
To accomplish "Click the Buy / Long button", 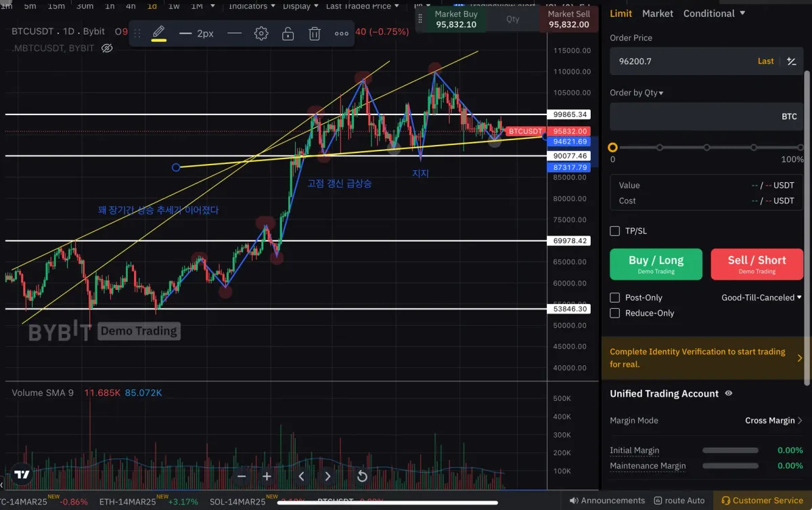I will 656,264.
